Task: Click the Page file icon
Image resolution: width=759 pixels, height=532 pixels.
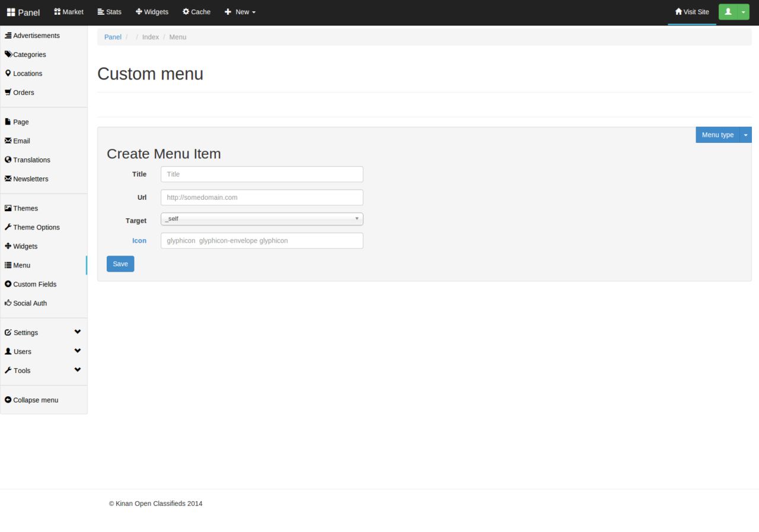Action: [x=8, y=122]
